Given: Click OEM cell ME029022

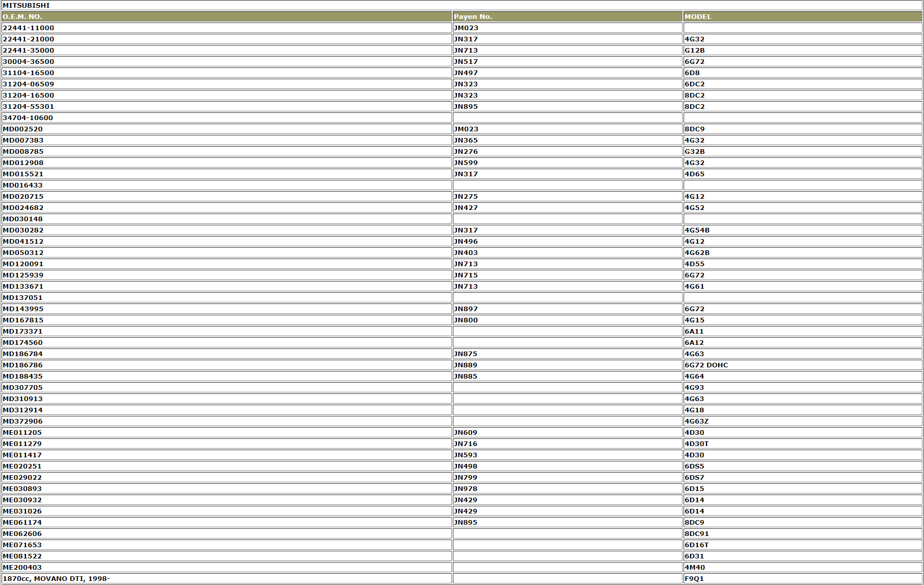Looking at the screenshot, I should [227, 477].
